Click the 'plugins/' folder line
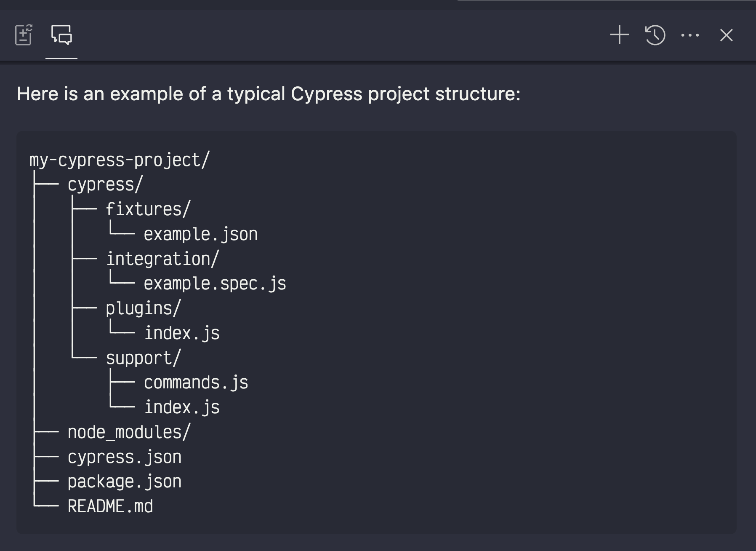Viewport: 756px width, 551px height. (144, 308)
